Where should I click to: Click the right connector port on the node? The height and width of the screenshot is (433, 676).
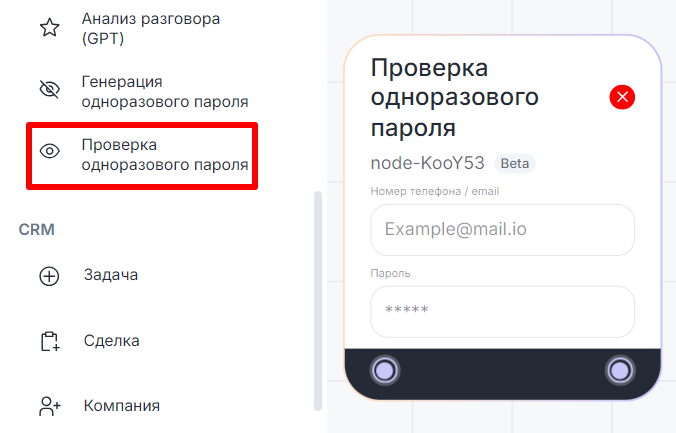[x=620, y=371]
